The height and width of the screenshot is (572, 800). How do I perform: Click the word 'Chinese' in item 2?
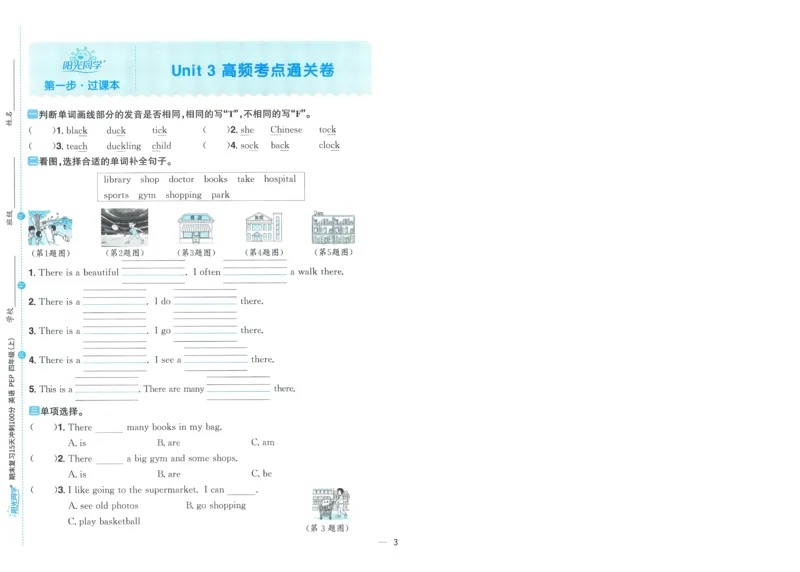pos(286,130)
